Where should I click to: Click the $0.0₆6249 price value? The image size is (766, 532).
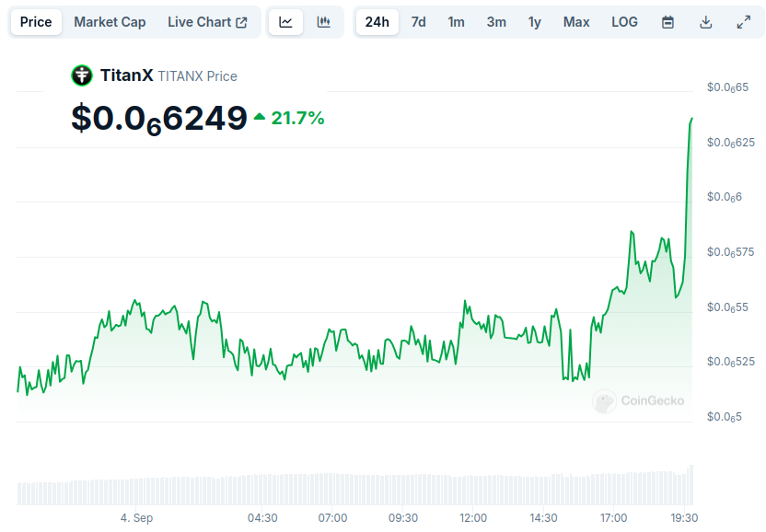click(x=159, y=119)
